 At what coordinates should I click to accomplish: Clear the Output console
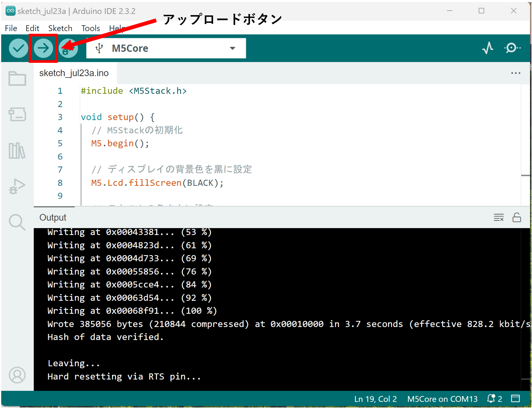point(499,217)
